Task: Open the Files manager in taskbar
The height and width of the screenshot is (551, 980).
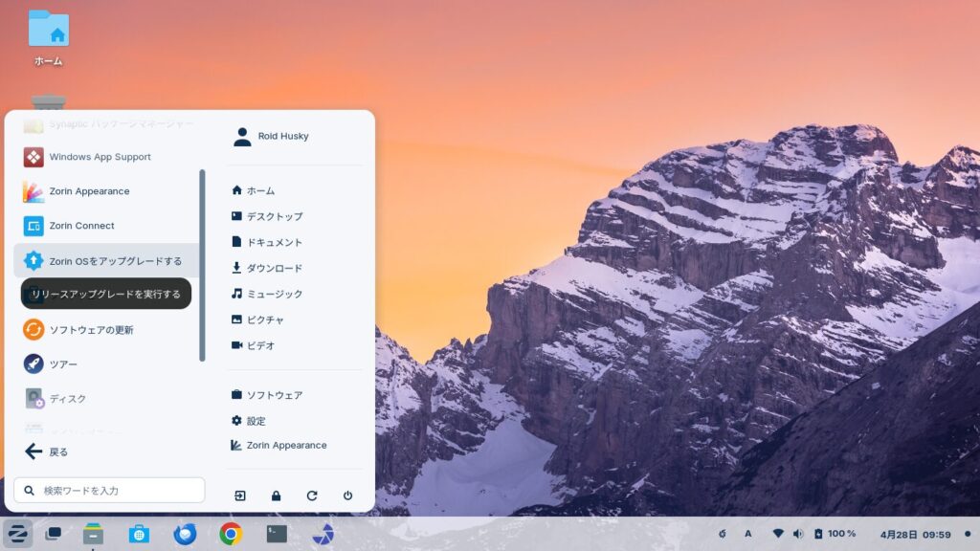Action: coord(93,533)
